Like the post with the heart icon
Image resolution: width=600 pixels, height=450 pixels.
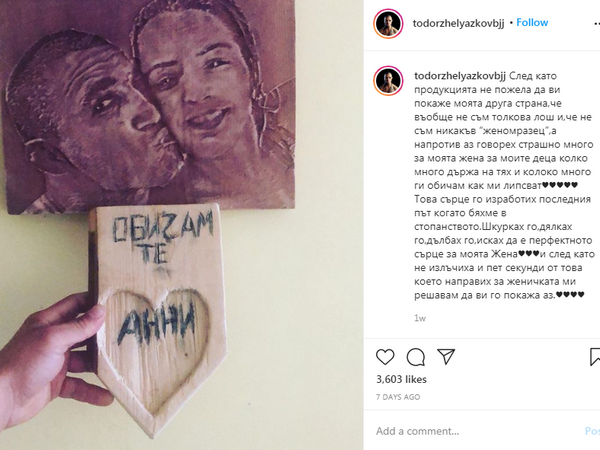[x=385, y=357]
